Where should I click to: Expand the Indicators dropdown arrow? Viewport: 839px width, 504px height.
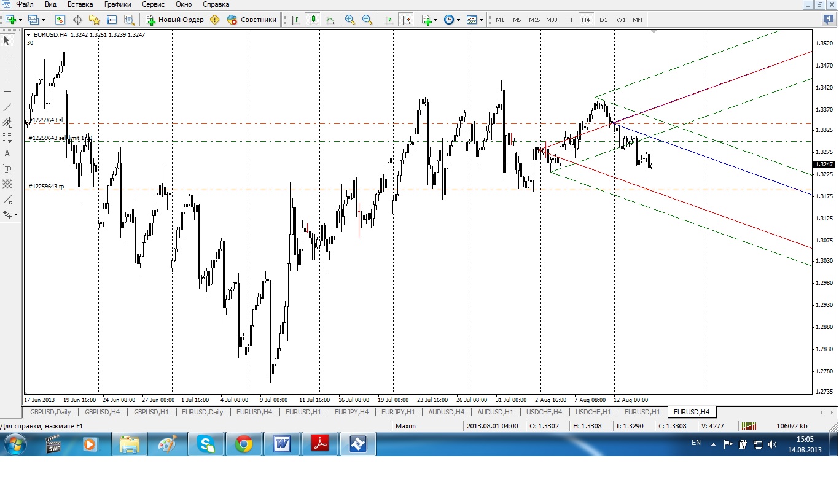[436, 20]
